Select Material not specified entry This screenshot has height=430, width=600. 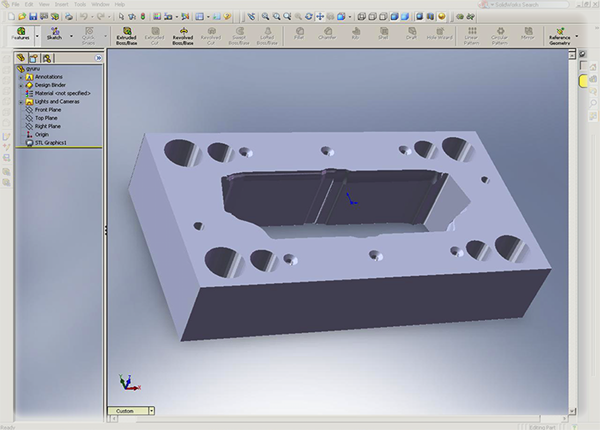point(62,93)
